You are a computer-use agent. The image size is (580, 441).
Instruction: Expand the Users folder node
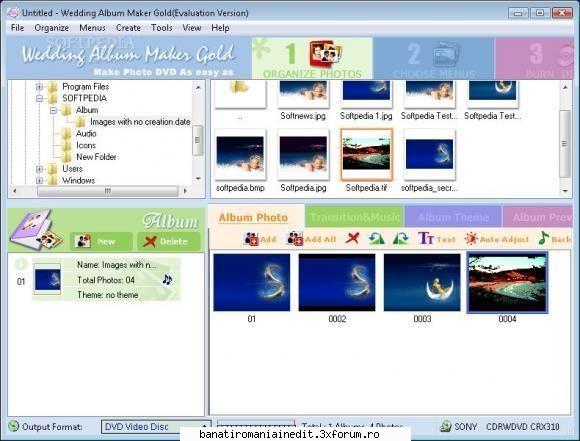[39, 169]
